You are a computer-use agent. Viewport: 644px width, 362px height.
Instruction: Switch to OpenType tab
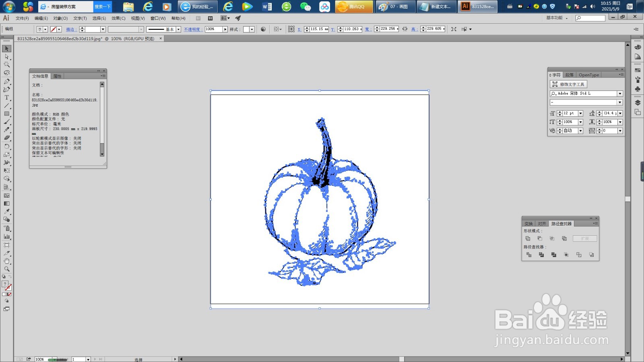[x=589, y=75]
